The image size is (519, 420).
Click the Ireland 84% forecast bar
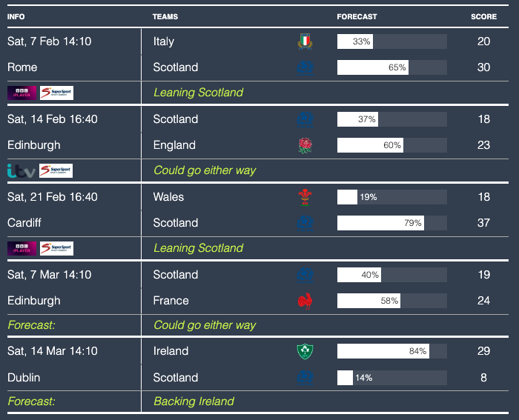pos(391,351)
